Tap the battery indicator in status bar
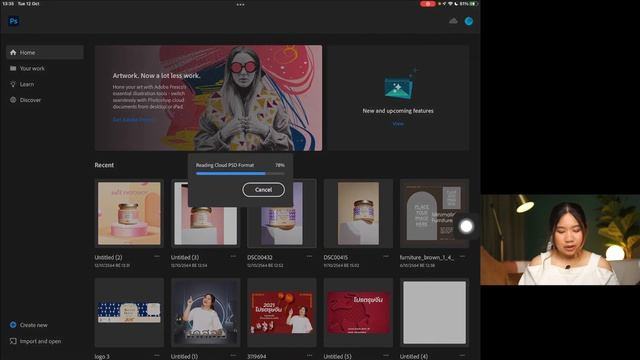The height and width of the screenshot is (360, 640). pos(473,4)
